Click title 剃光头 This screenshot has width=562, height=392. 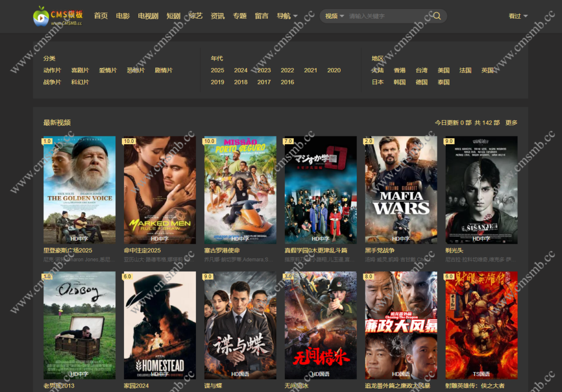[454, 251]
